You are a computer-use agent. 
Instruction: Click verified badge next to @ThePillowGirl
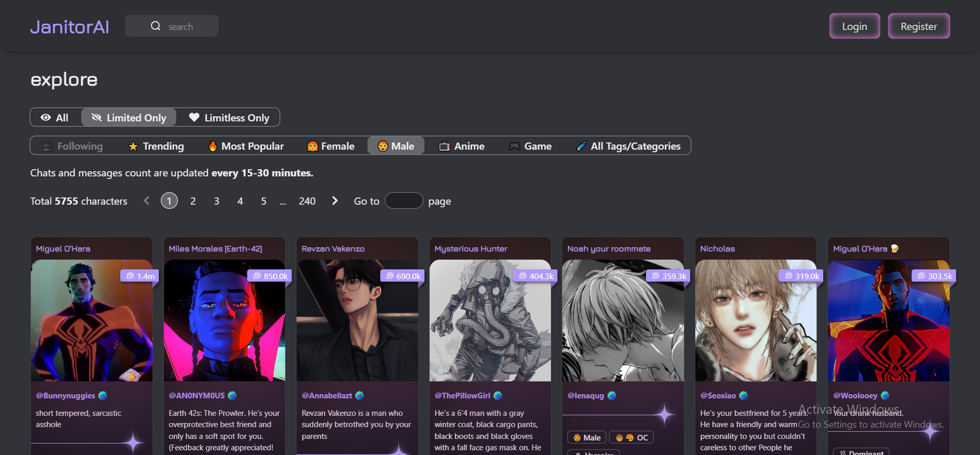(x=498, y=396)
